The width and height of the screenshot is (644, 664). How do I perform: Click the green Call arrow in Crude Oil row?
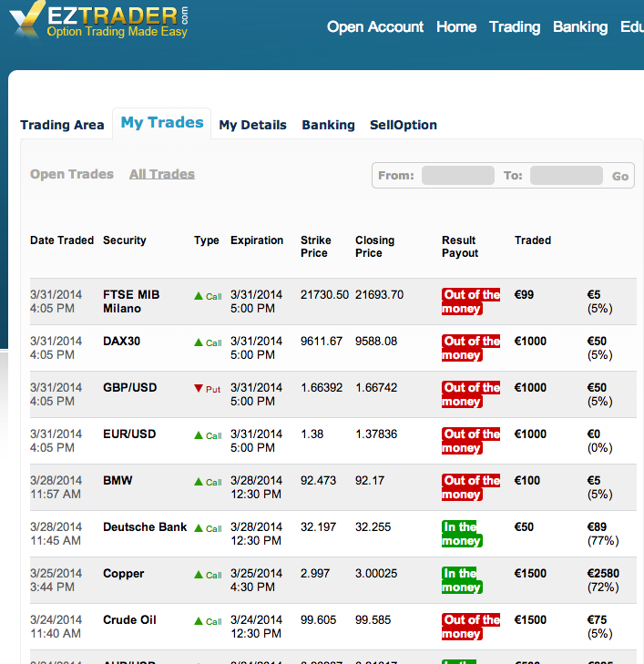(199, 621)
